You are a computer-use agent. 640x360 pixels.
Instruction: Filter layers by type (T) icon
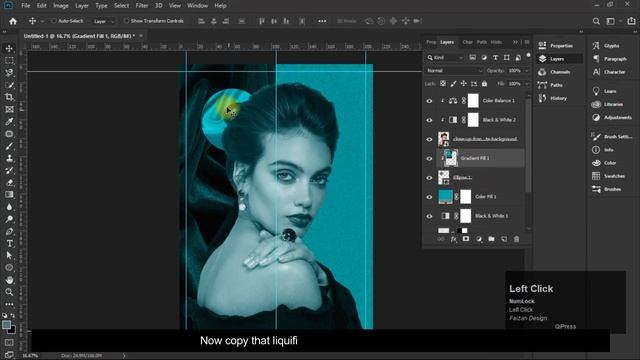pyautogui.click(x=495, y=58)
